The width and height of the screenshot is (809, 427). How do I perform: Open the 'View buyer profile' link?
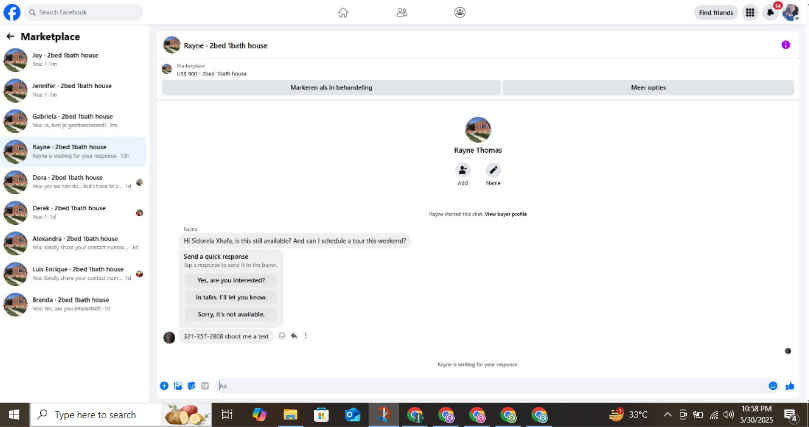[x=506, y=214]
